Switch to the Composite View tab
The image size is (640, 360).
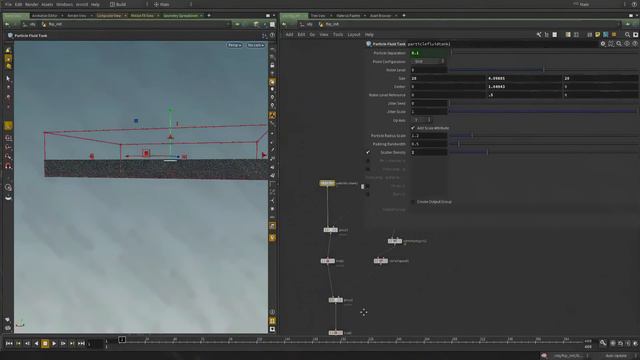(x=109, y=16)
